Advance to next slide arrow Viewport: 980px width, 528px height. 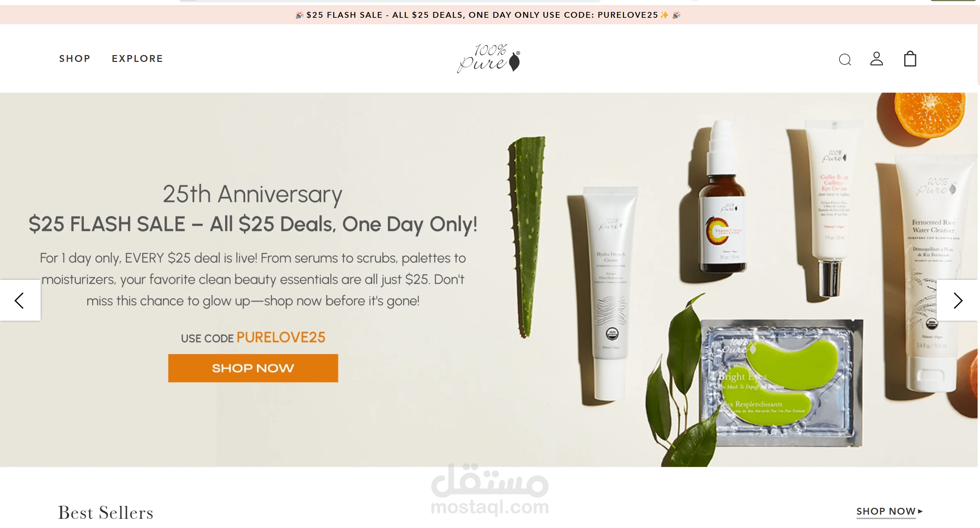pyautogui.click(x=957, y=300)
